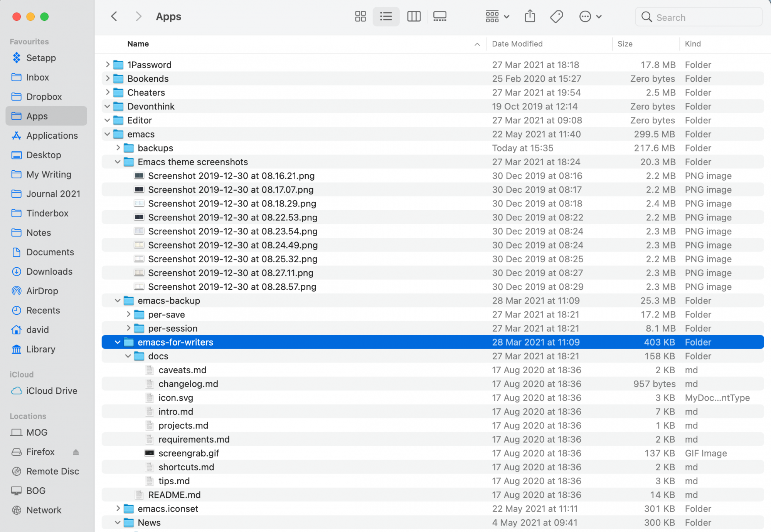Switch to icon grid view
The width and height of the screenshot is (771, 532).
point(360,17)
